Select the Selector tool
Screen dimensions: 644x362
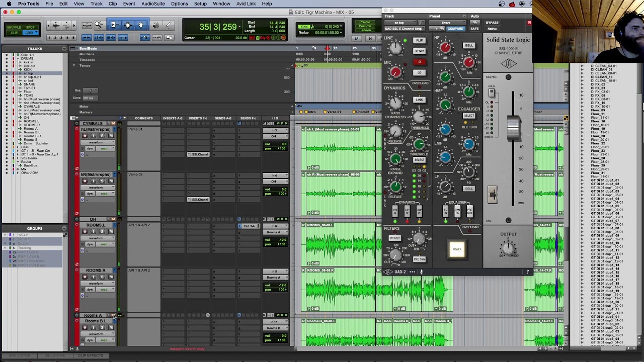click(127, 25)
